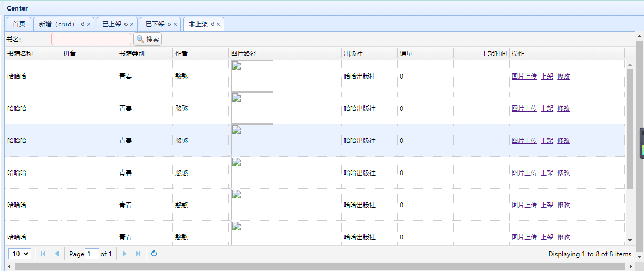Screen dimensions: 644x271
Task: Sort by the 作者 column header
Action: (200, 54)
